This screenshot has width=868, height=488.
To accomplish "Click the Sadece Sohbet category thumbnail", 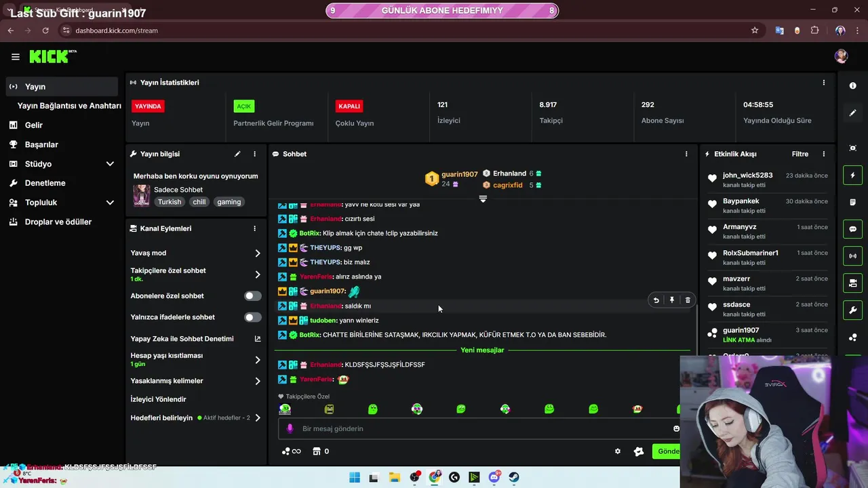I will [142, 195].
